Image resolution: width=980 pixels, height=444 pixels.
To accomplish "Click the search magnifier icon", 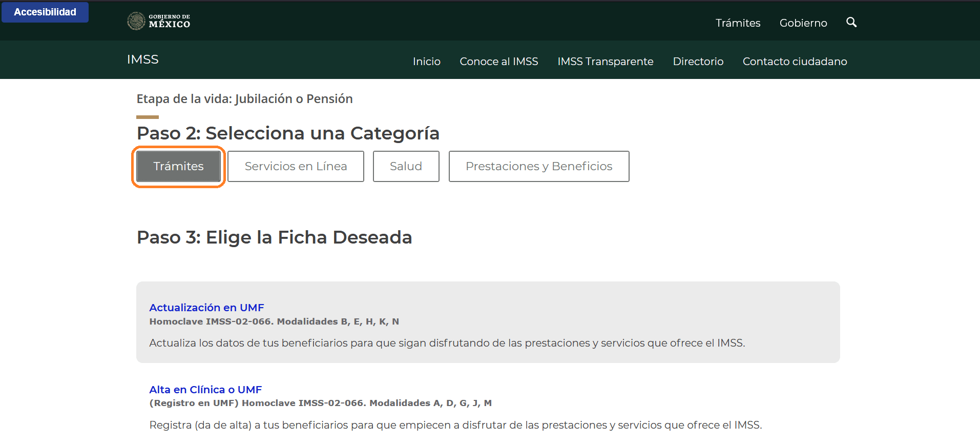I will 851,22.
